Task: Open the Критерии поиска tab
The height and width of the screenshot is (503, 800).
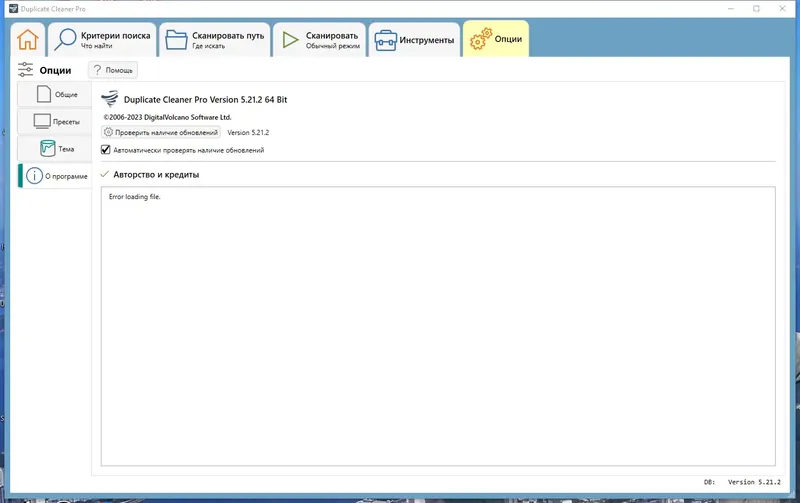Action: point(103,39)
